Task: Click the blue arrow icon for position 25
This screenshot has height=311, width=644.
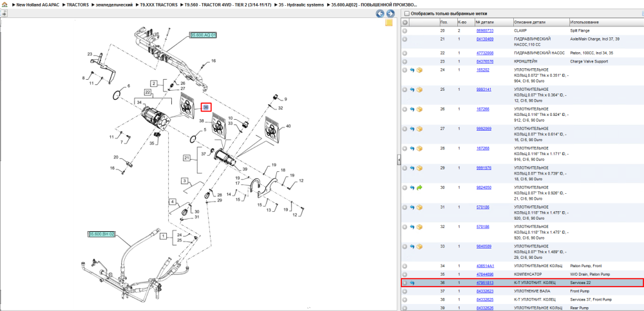Action: pyautogui.click(x=412, y=90)
